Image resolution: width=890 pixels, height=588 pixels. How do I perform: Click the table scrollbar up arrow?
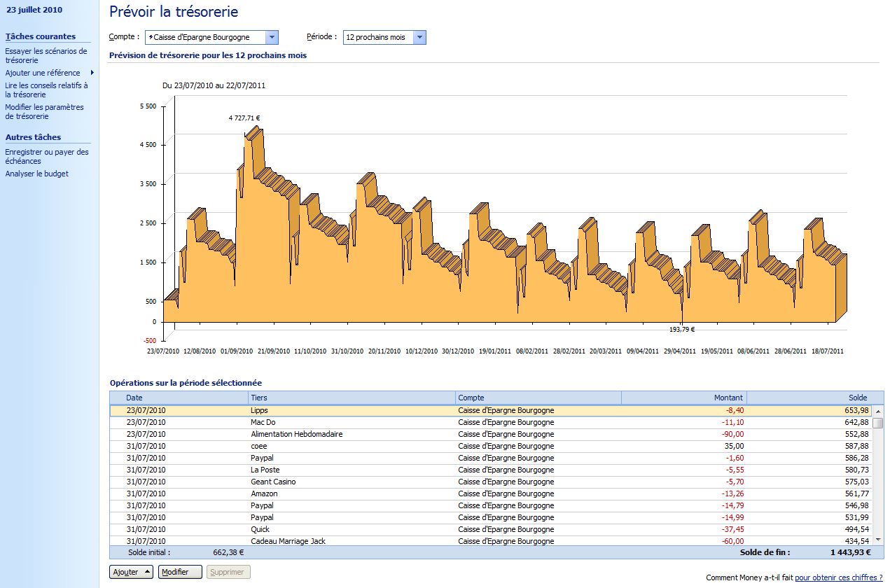coord(878,411)
